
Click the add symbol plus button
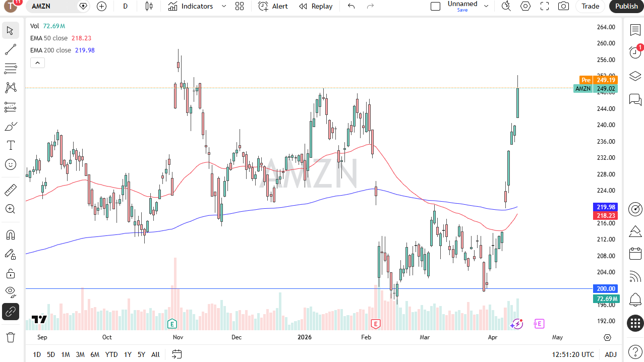coord(101,6)
